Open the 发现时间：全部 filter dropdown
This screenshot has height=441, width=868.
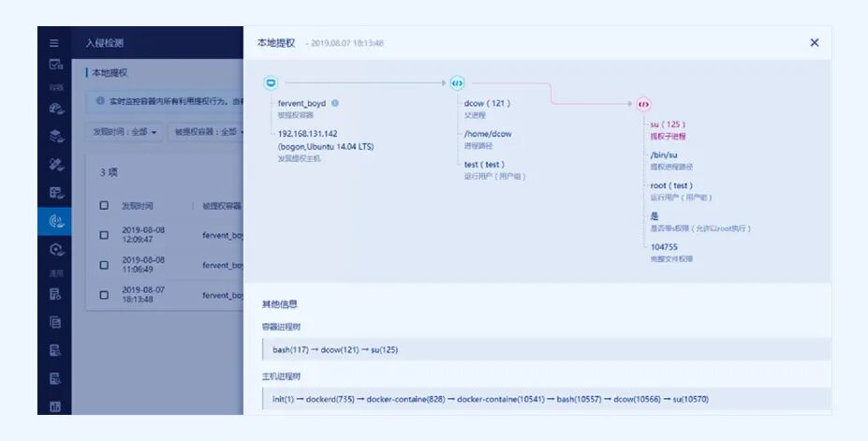(x=125, y=132)
